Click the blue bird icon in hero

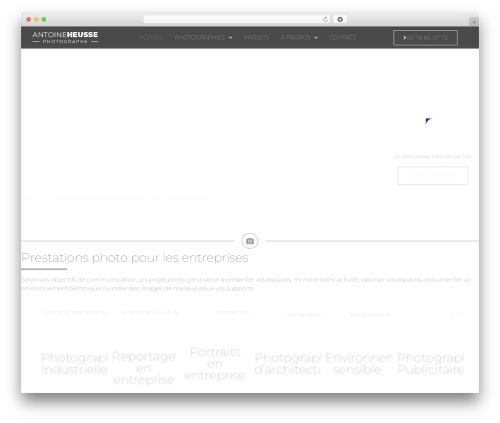pyautogui.click(x=428, y=121)
